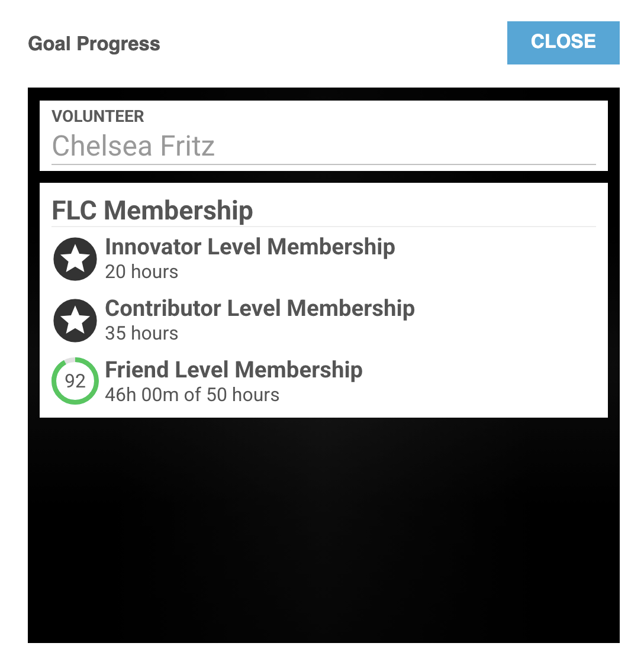Click the 35 hours text under Contributor
The image size is (644, 659).
(x=141, y=333)
